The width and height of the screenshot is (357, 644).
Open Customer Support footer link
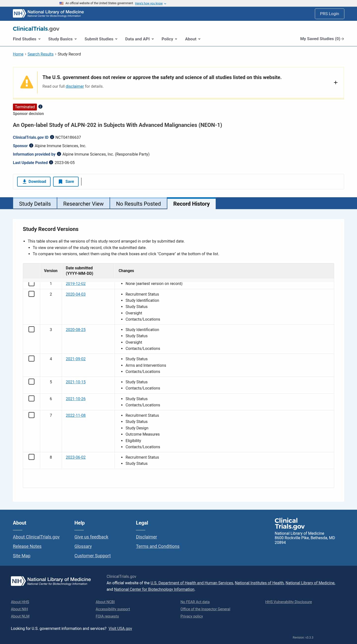point(92,556)
